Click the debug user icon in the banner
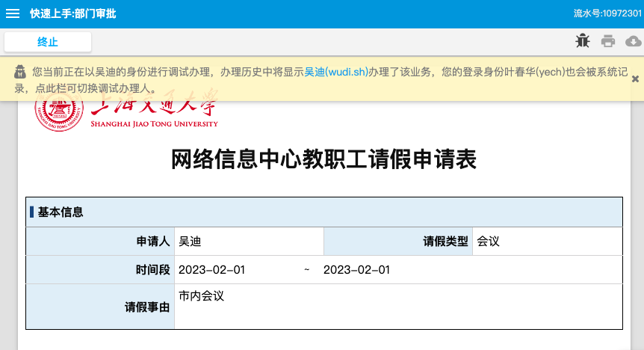Image resolution: width=644 pixels, height=350 pixels. point(20,72)
